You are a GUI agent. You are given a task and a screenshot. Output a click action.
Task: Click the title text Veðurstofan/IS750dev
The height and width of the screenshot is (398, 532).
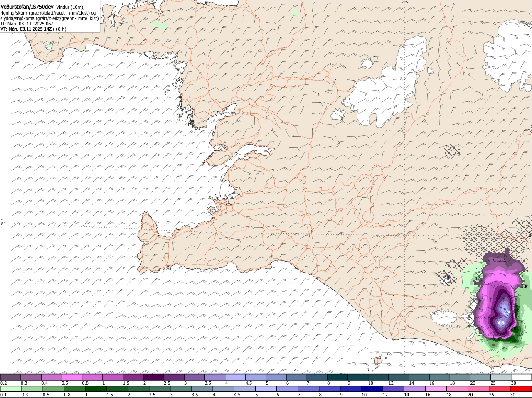click(x=27, y=7)
